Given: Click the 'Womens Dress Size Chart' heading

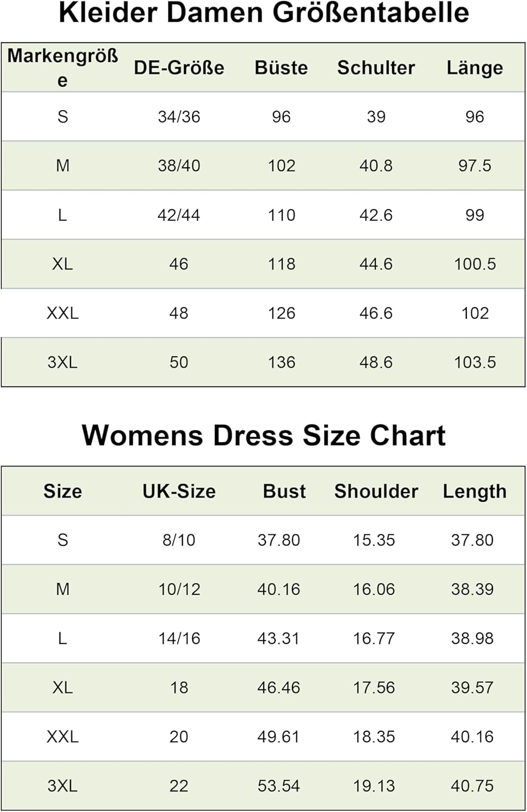Looking at the screenshot, I should [x=264, y=436].
